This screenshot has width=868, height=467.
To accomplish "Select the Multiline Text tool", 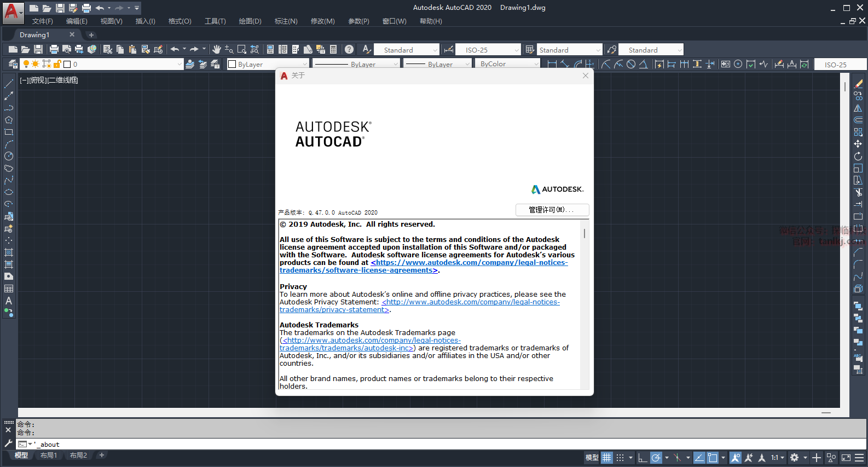I will (9, 301).
